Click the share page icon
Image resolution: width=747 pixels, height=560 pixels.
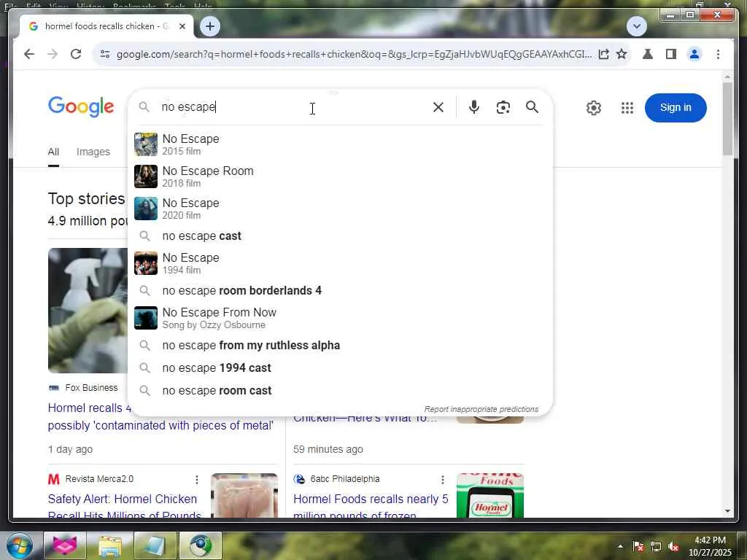click(603, 54)
